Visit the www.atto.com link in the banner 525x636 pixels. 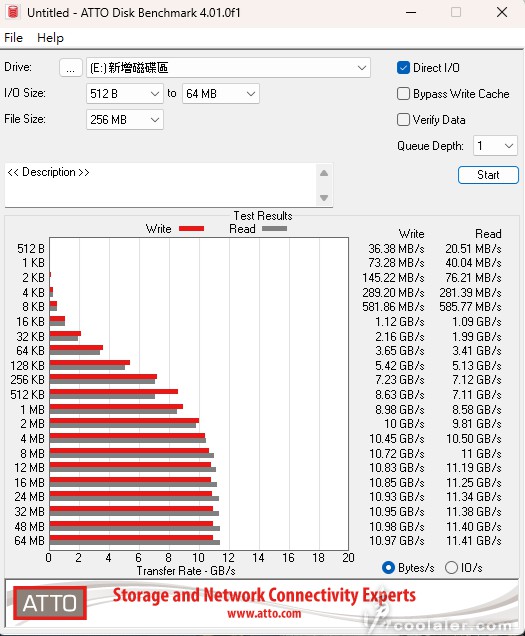click(264, 613)
